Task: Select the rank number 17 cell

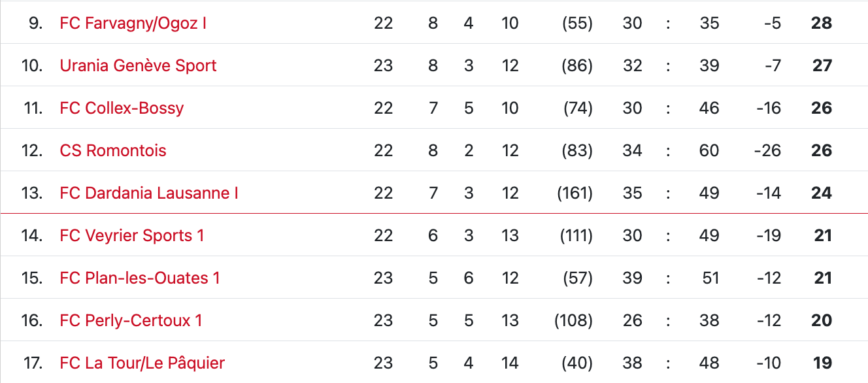Action: (32, 363)
